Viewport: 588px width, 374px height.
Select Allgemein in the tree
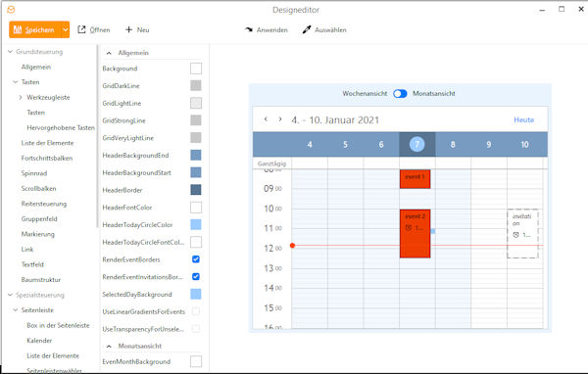pos(36,68)
